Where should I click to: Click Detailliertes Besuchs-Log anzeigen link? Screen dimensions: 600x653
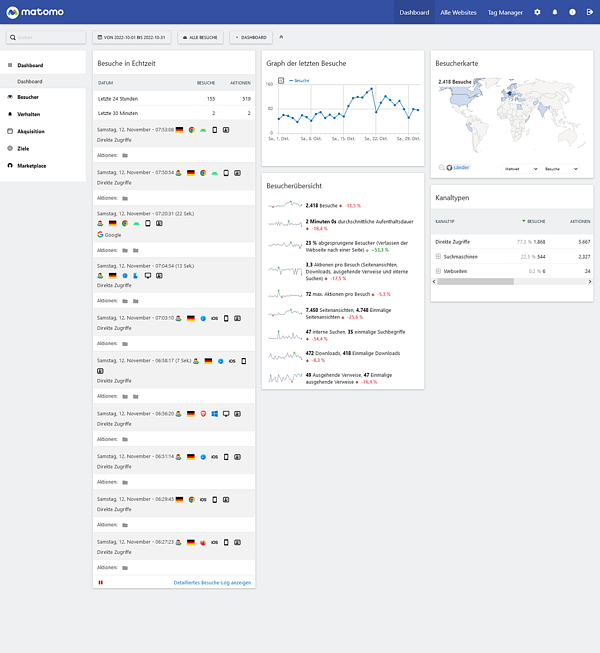(x=212, y=582)
